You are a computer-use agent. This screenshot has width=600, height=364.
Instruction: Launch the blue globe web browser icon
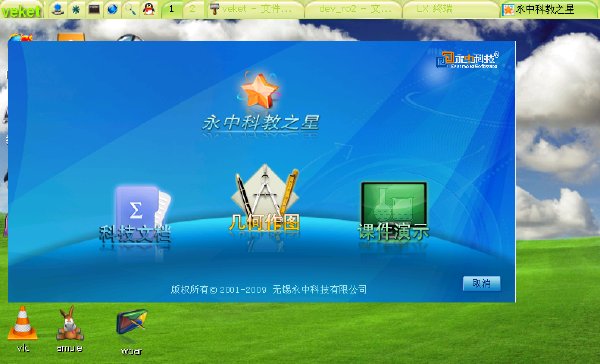click(112, 9)
